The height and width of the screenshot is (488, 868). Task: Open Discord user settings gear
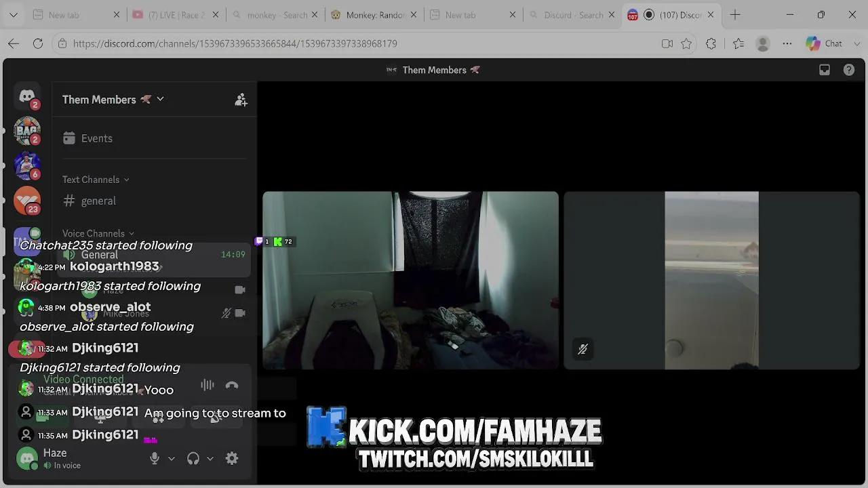(232, 459)
